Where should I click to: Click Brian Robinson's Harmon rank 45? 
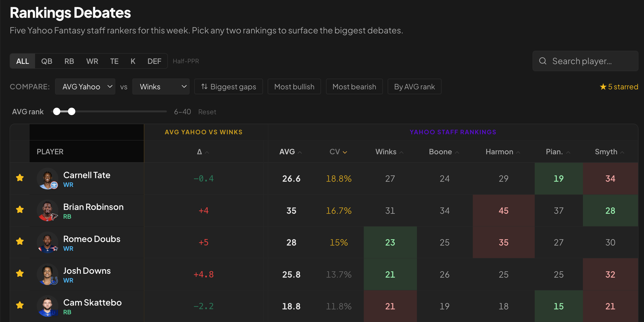[x=503, y=211]
